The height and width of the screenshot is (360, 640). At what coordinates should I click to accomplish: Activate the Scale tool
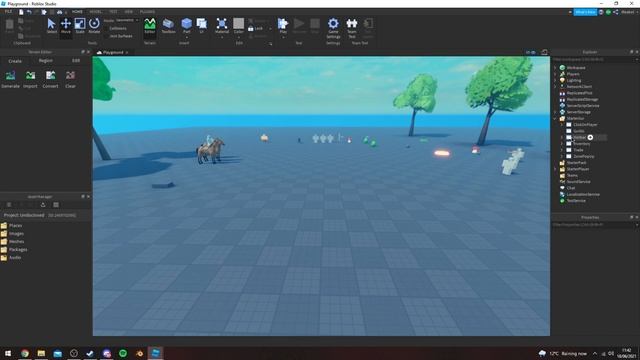pos(80,26)
